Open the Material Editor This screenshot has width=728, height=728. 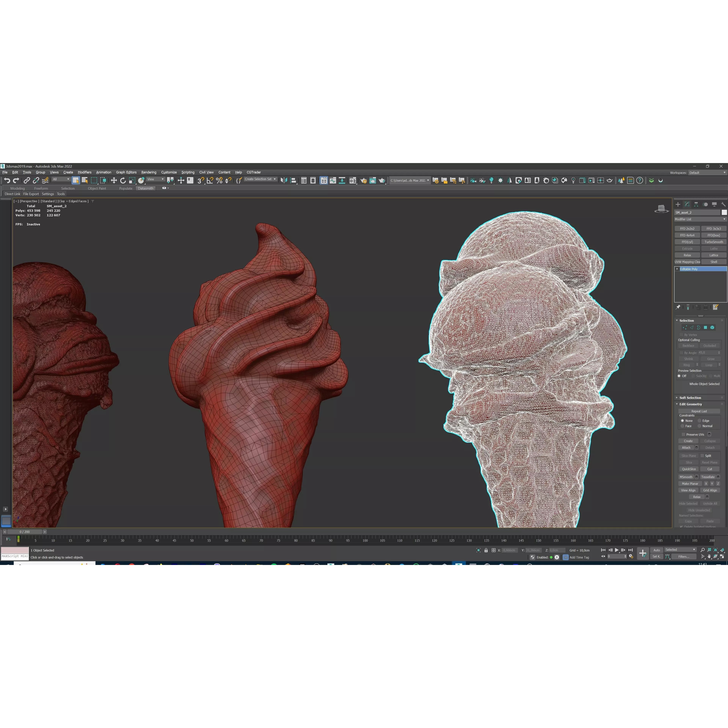[353, 180]
